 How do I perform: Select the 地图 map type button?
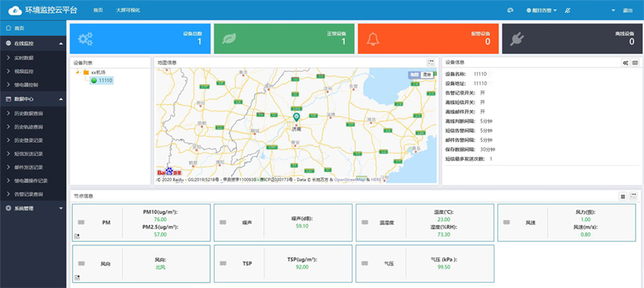click(414, 75)
